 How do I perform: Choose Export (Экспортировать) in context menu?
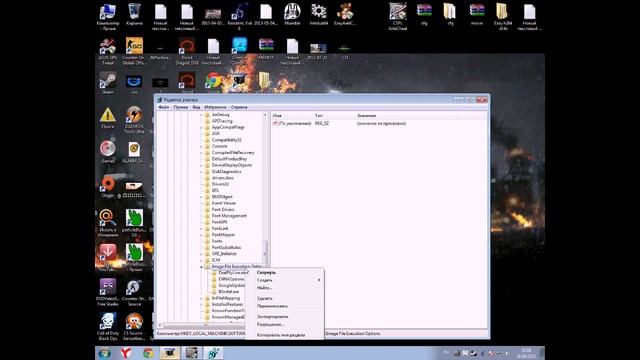coord(284,317)
